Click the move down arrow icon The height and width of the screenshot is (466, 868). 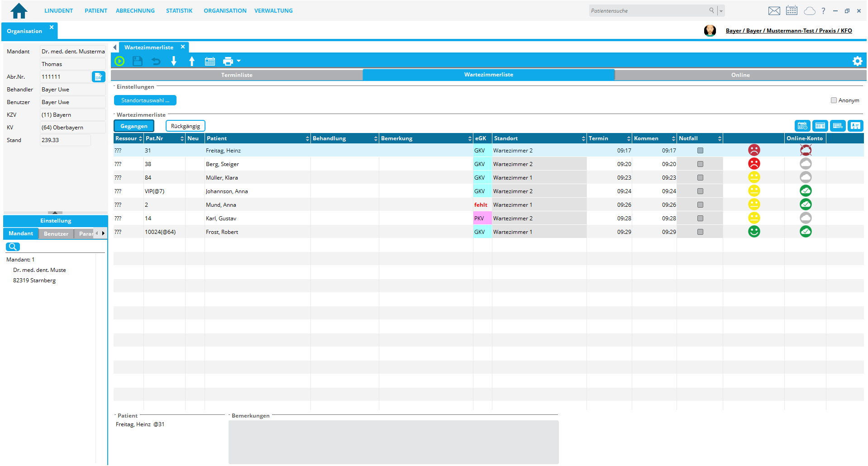[174, 61]
